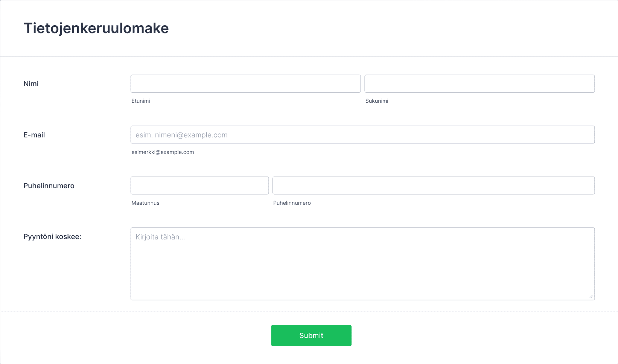Grab the text area resize handle
This screenshot has height=364, width=618.
click(x=591, y=296)
